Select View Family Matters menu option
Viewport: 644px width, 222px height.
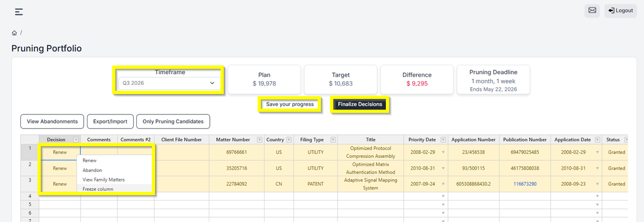(103, 180)
